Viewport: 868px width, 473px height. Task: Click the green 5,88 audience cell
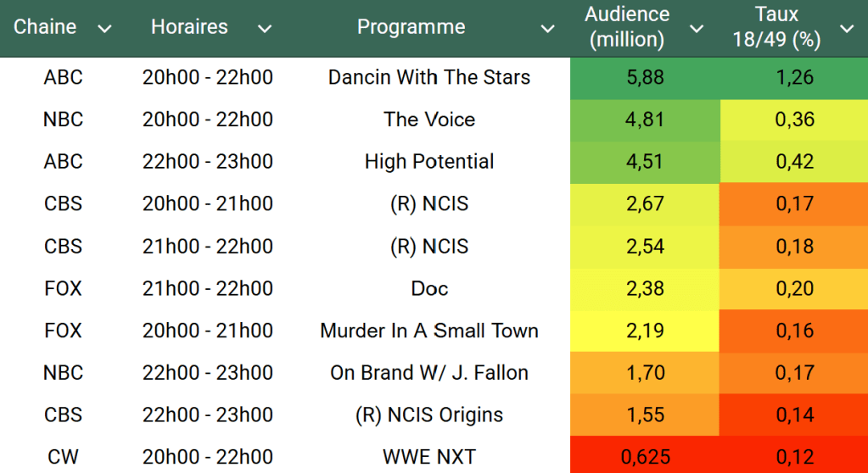(644, 77)
